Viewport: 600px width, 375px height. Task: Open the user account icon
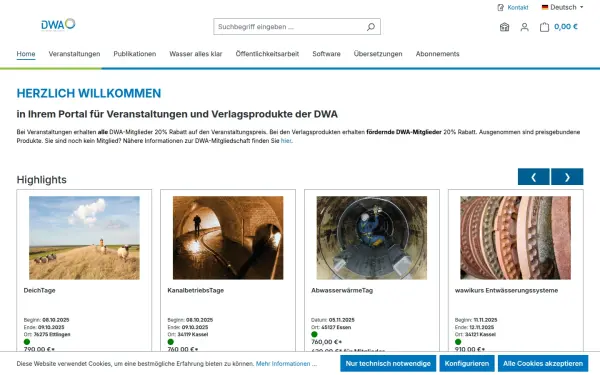pyautogui.click(x=524, y=27)
